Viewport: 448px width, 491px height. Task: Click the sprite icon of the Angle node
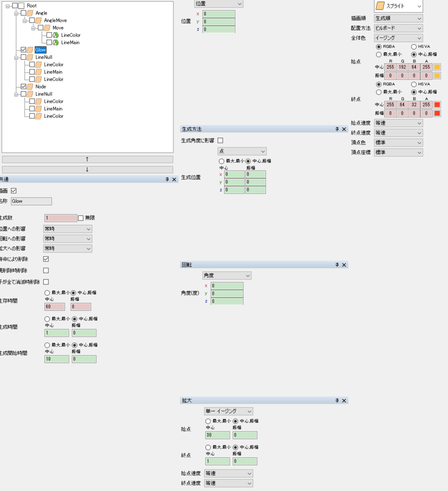pyautogui.click(x=30, y=13)
